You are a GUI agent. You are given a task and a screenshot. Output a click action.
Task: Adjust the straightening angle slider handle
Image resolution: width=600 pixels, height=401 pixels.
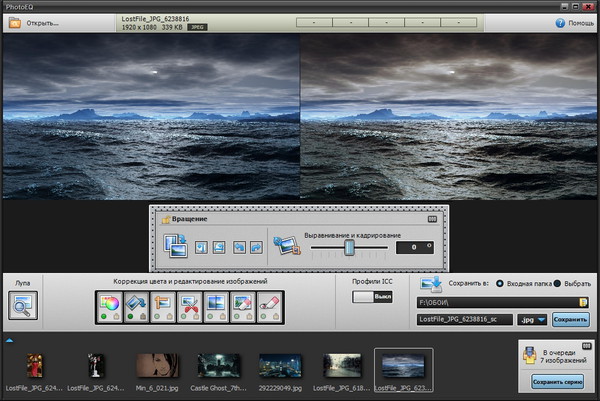pos(349,247)
